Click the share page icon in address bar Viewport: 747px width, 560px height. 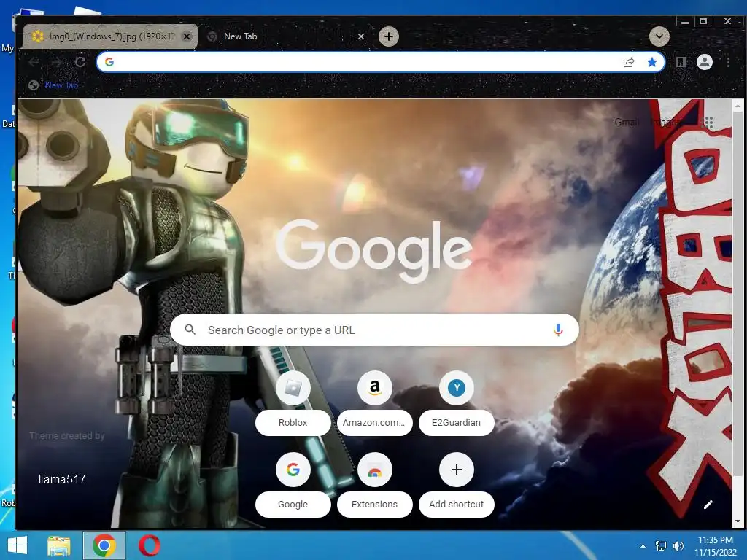[629, 63]
